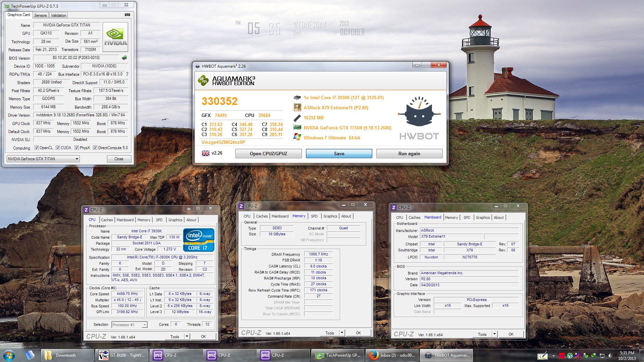The image size is (644, 362).
Task: Open the Windows Start menu
Action: (x=9, y=355)
